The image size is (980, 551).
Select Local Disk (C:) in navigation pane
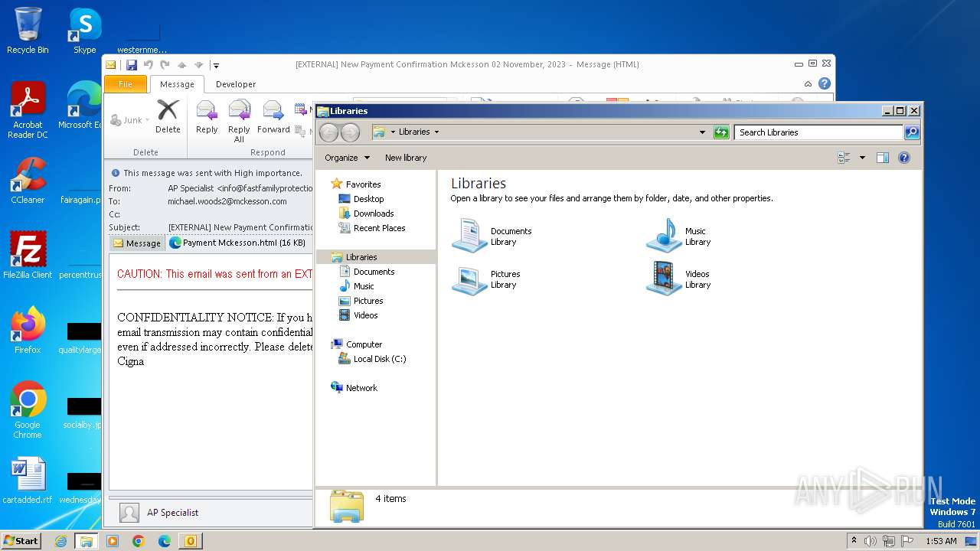[x=373, y=359]
